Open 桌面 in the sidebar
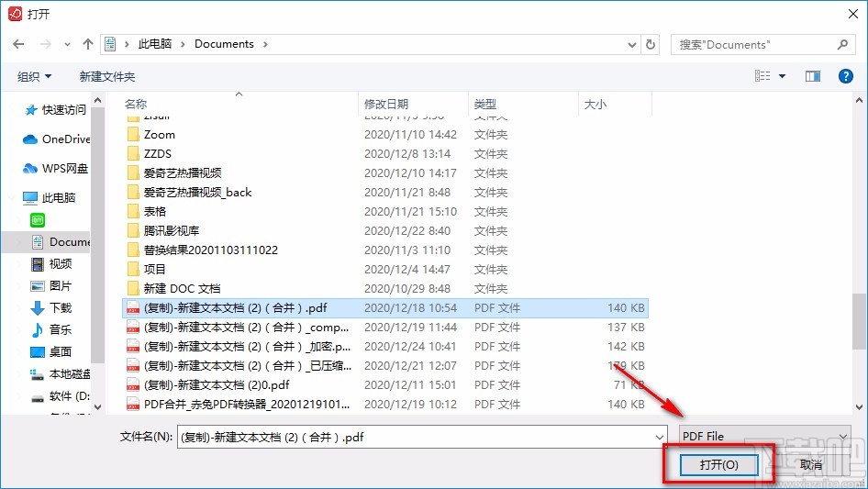Viewport: 868px width, 489px height. coord(51,352)
